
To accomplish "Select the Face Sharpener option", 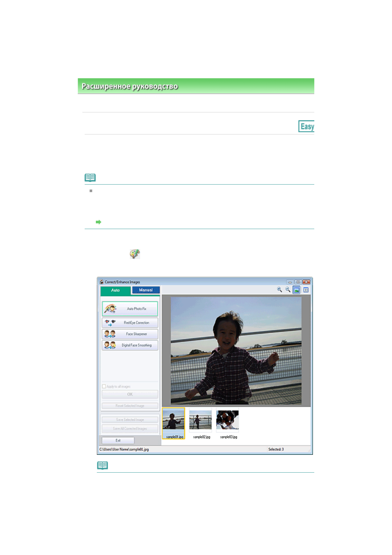I will (x=130, y=334).
